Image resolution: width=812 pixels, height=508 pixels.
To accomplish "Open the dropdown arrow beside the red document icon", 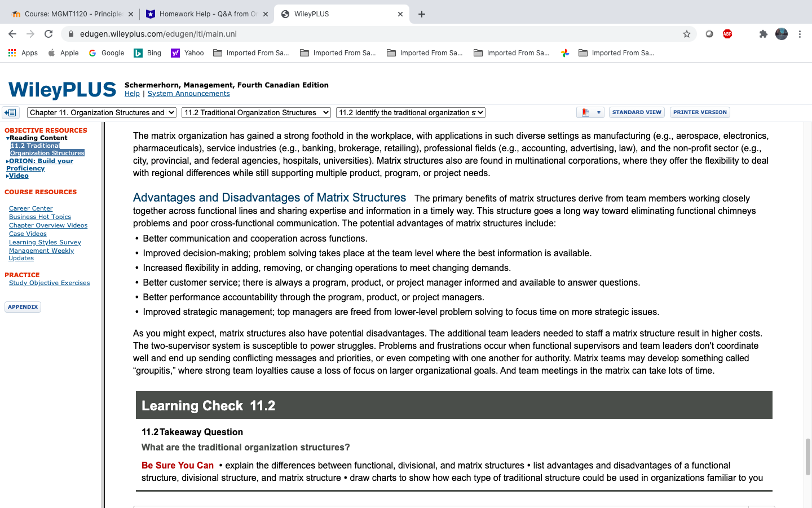I will [598, 112].
